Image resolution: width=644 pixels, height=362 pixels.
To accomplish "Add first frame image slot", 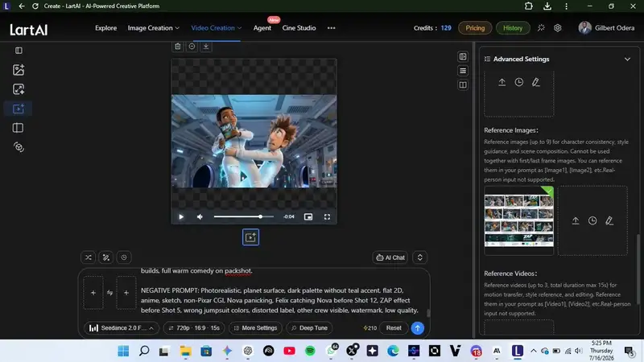I will coord(93,293).
